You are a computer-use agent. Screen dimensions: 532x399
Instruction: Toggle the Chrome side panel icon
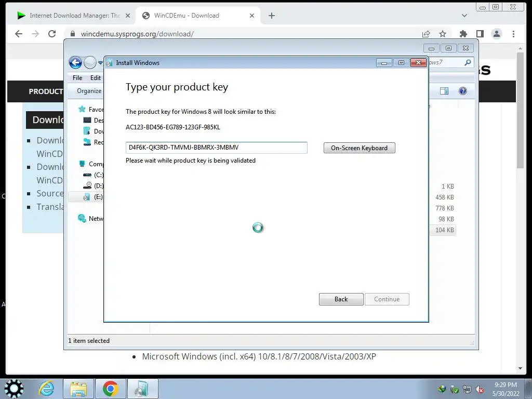tap(480, 34)
